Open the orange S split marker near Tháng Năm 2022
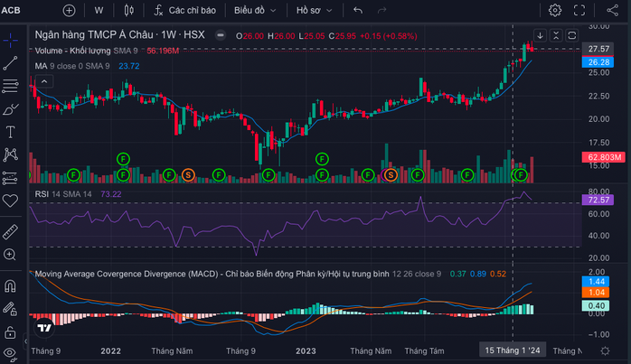 click(188, 175)
